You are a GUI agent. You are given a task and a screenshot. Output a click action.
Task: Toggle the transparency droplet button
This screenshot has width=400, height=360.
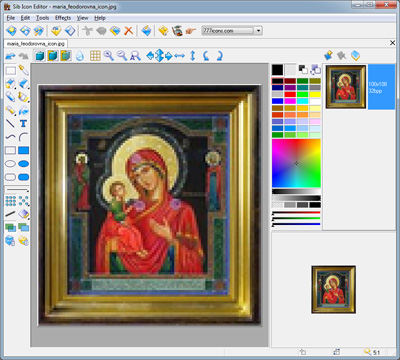tap(80, 56)
